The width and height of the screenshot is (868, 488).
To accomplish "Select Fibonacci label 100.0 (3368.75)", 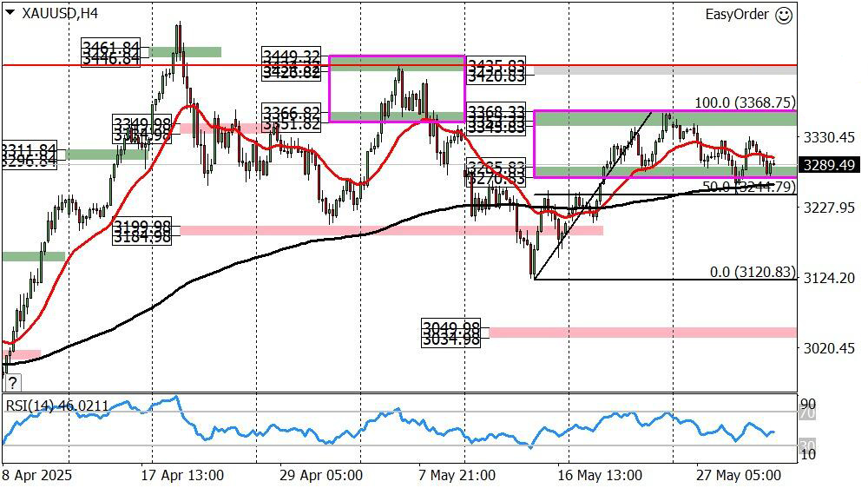I will coord(746,102).
